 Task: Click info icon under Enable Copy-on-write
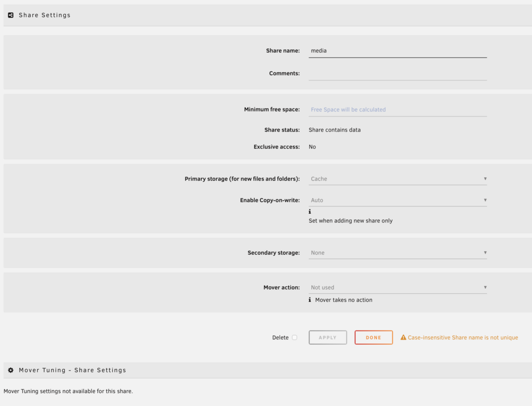coord(310,211)
